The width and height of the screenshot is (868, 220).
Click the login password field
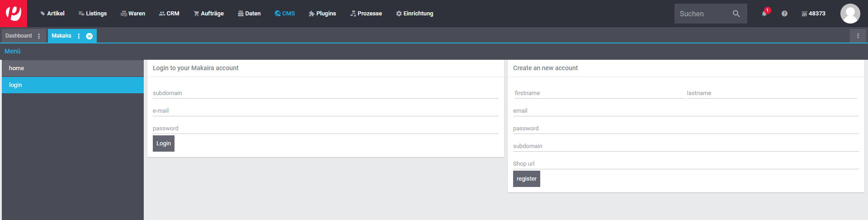(x=325, y=128)
